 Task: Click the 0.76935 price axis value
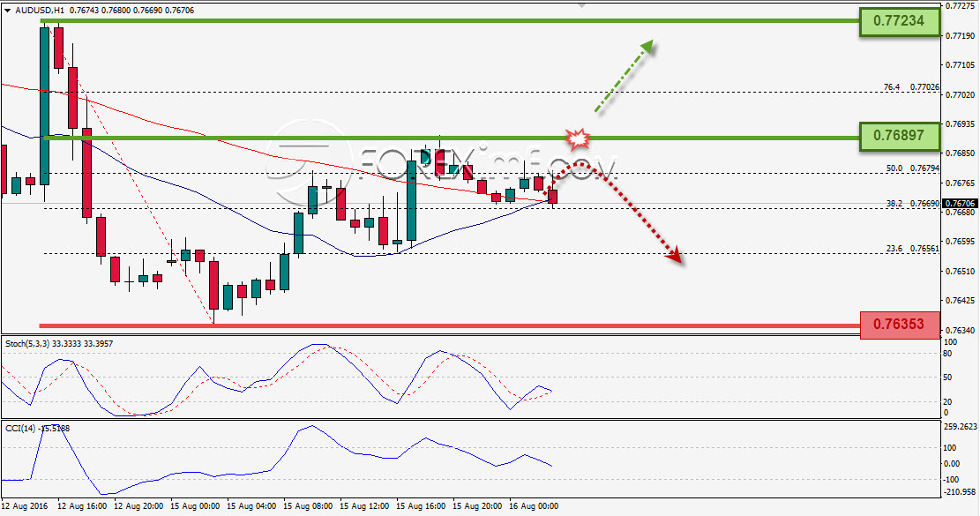[x=961, y=124]
